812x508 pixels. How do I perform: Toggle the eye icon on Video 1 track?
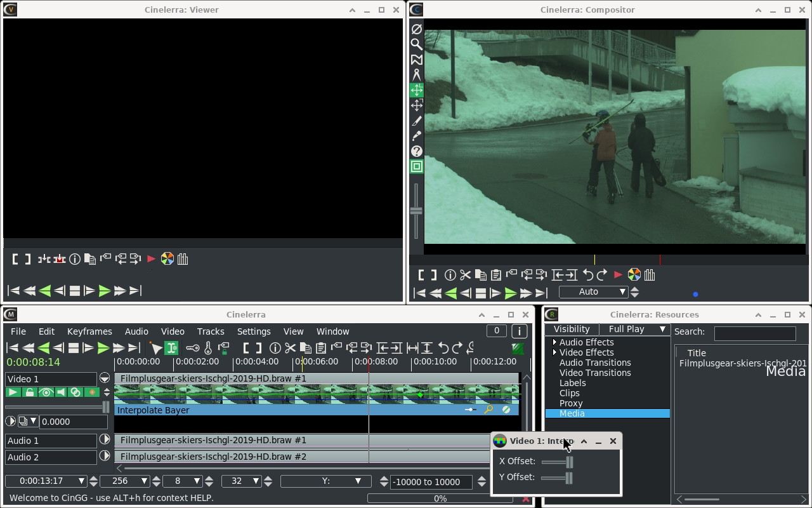click(45, 392)
